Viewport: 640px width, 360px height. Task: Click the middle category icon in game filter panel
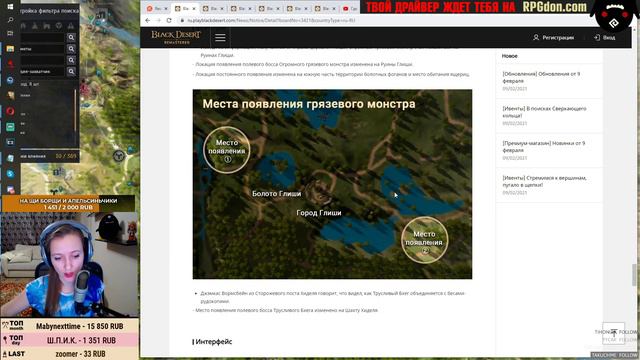pos(47,26)
